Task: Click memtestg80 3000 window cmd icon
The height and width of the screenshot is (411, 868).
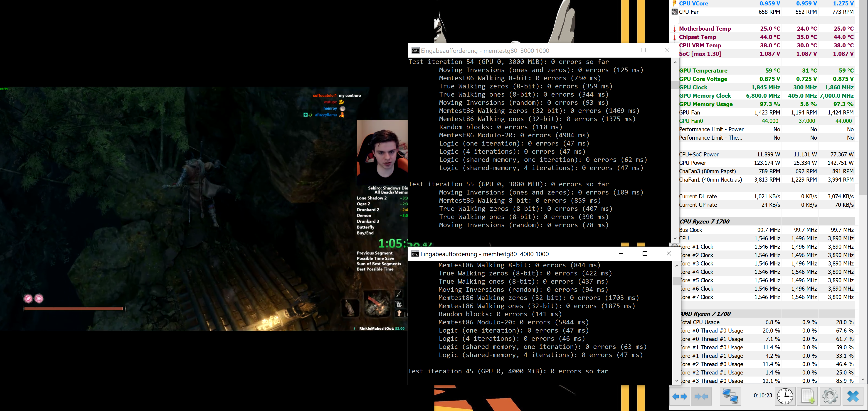Action: (415, 51)
